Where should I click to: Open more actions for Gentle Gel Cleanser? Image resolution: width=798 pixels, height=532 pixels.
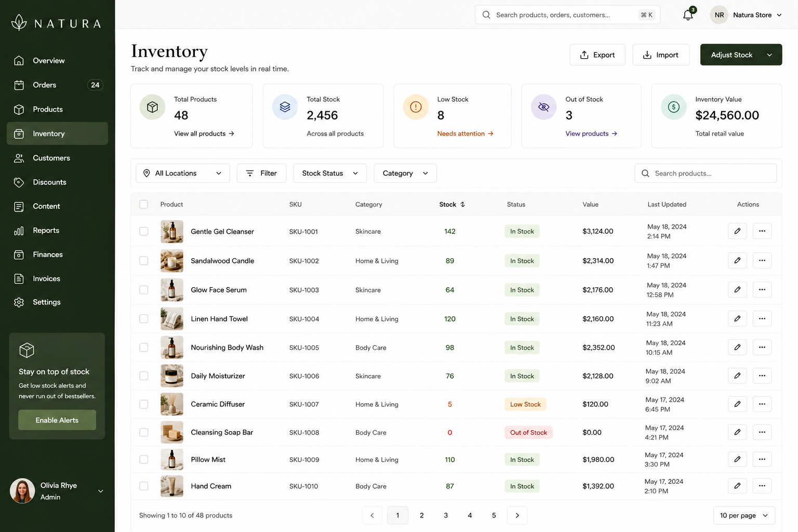click(x=762, y=231)
